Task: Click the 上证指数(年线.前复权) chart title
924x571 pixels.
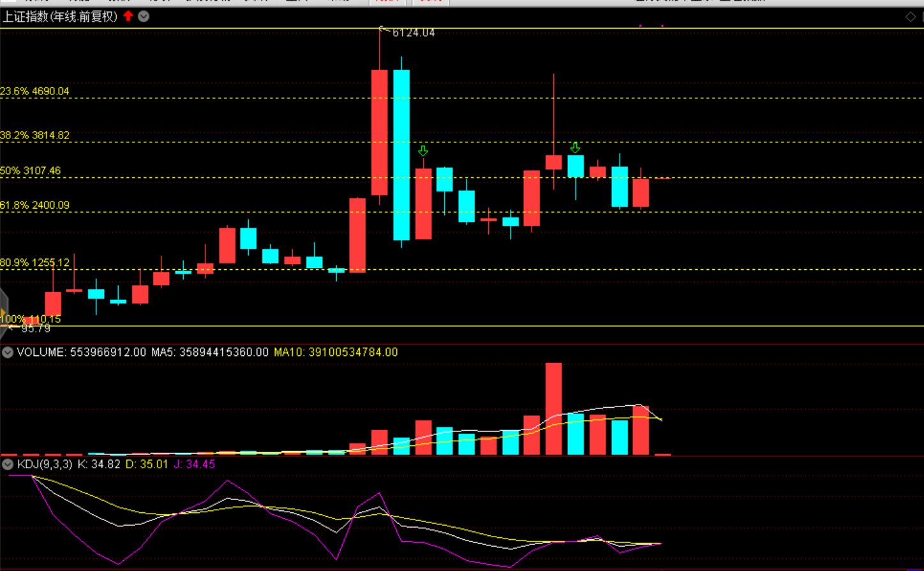Action: click(x=60, y=17)
